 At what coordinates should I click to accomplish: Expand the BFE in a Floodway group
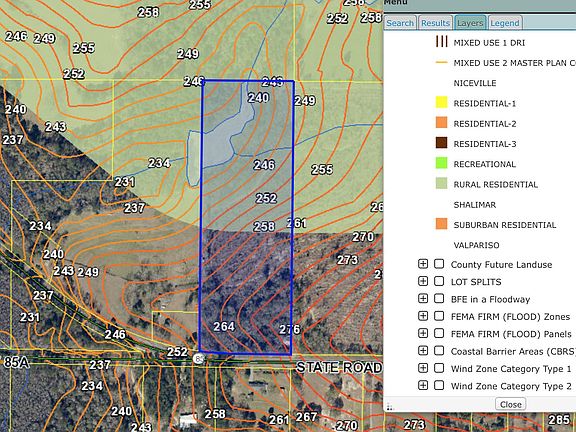pyautogui.click(x=423, y=299)
